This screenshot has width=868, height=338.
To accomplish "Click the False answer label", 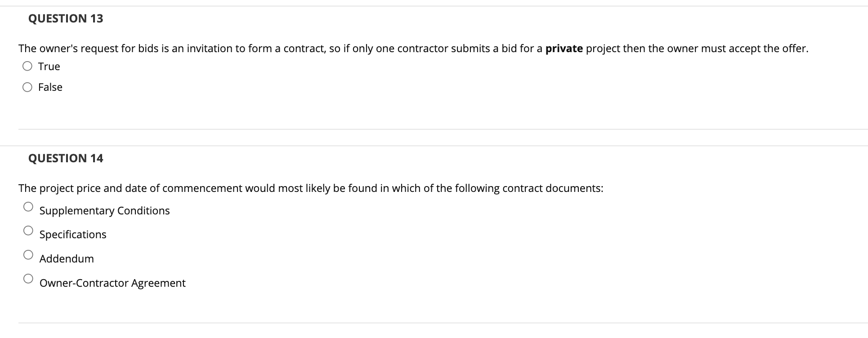I will point(50,87).
